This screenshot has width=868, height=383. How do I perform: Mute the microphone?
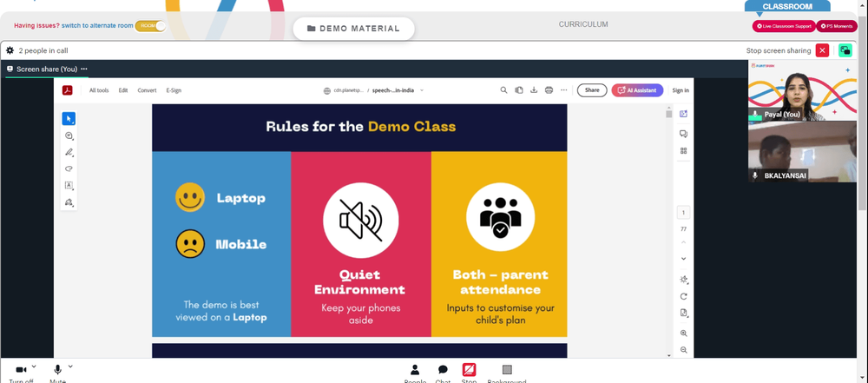pos(57,372)
